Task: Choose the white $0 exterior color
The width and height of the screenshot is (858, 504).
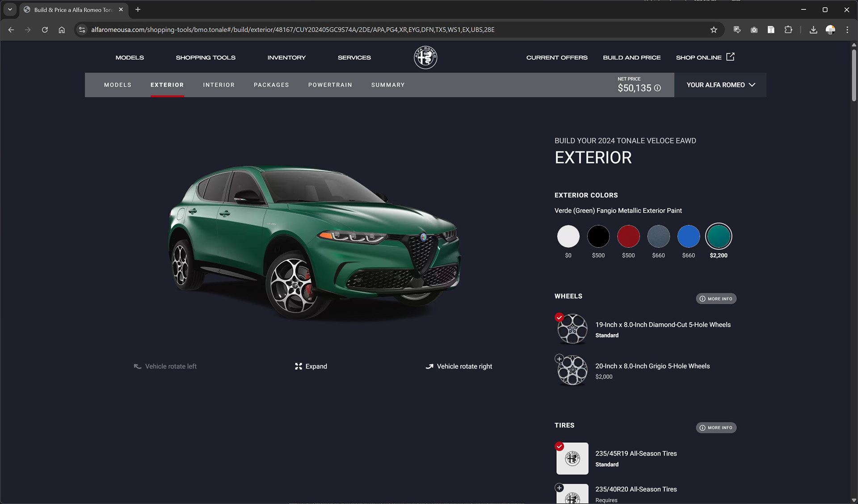Action: tap(568, 236)
